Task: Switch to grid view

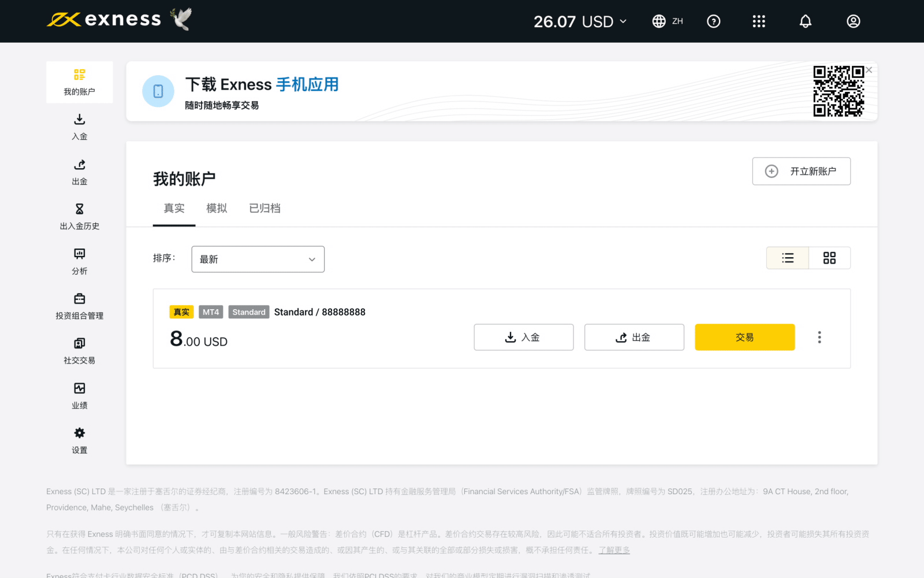Action: click(x=830, y=258)
